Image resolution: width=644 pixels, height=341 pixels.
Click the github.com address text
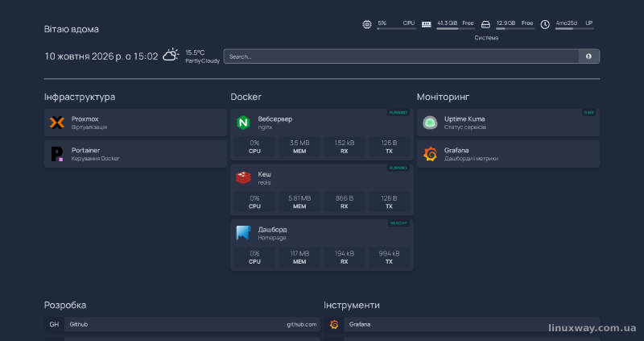point(302,325)
